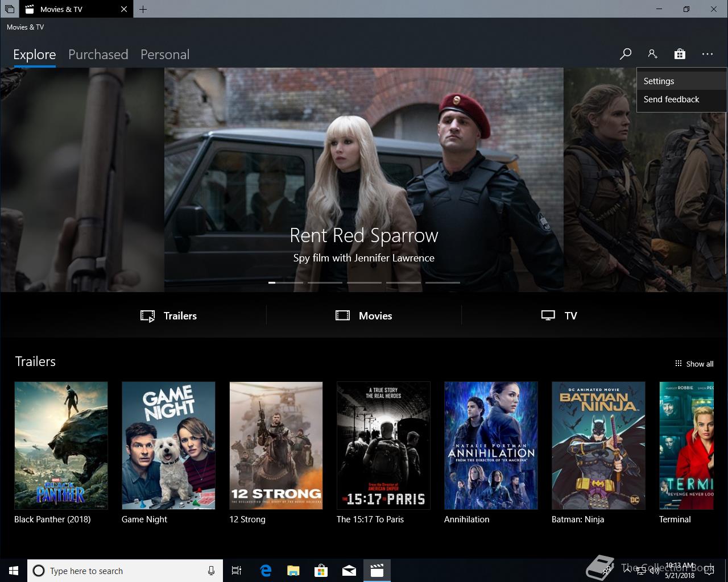This screenshot has width=728, height=582.
Task: Click Show all for Trailers
Action: coord(694,364)
